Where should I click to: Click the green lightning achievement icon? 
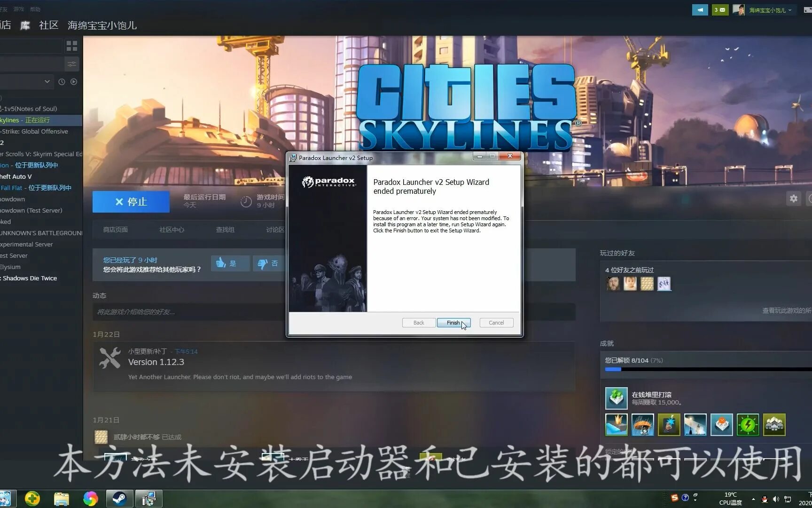[748, 425]
